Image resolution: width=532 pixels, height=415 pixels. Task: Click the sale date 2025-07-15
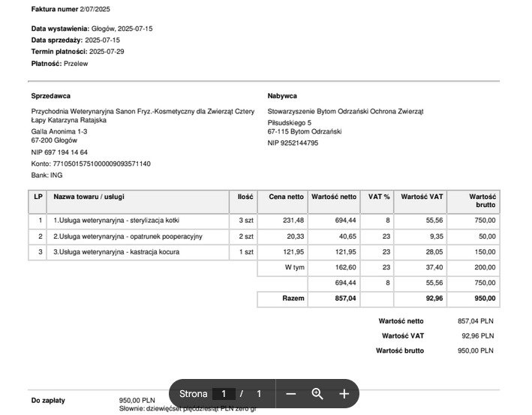(102, 40)
